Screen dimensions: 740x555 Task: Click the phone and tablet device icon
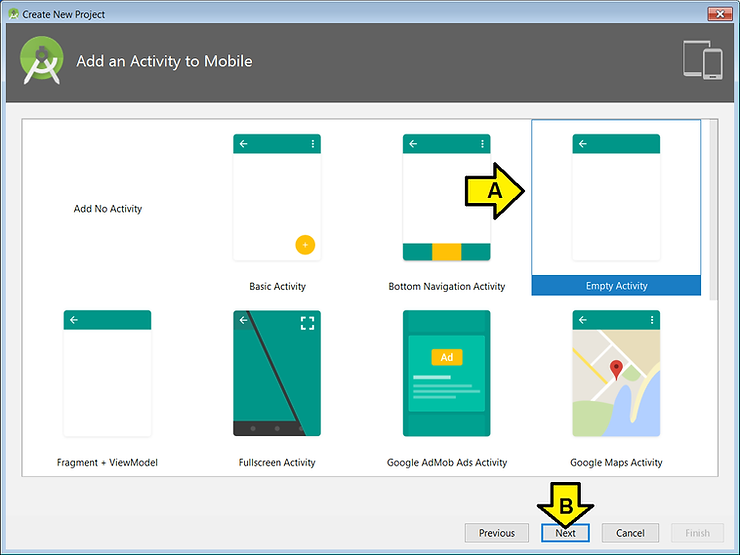tap(702, 60)
